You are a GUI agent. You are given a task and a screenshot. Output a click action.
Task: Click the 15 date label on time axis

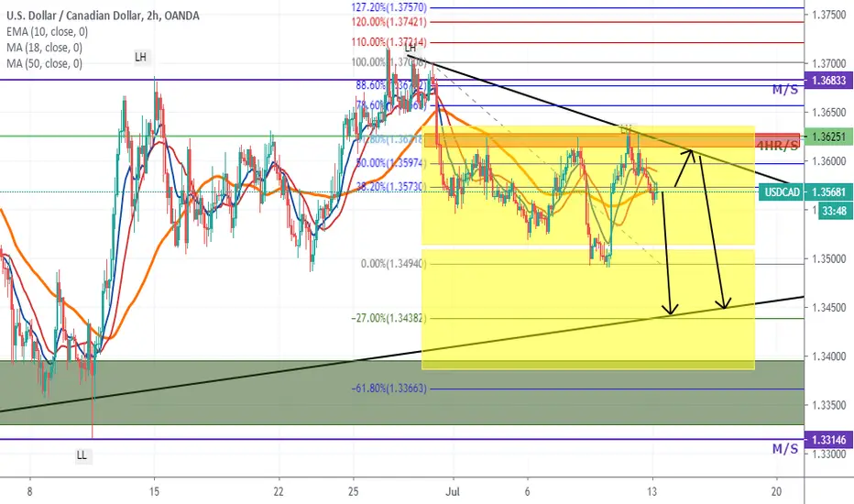click(154, 491)
